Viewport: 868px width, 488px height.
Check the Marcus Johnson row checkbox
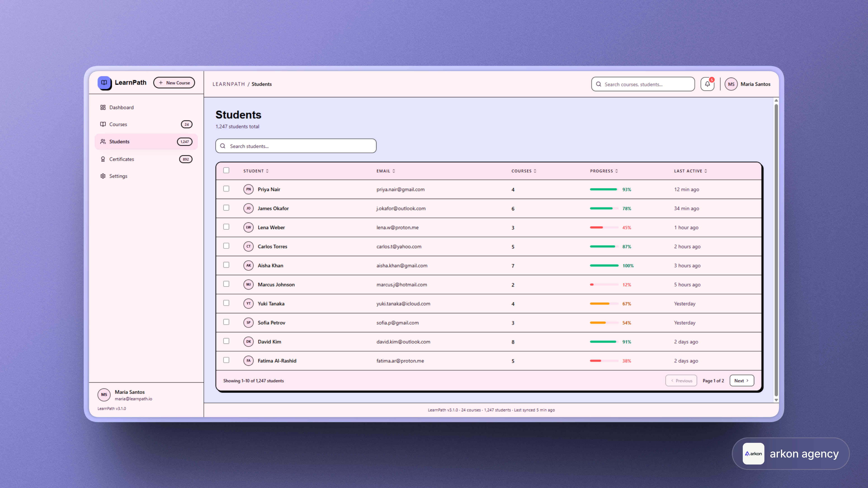(226, 284)
